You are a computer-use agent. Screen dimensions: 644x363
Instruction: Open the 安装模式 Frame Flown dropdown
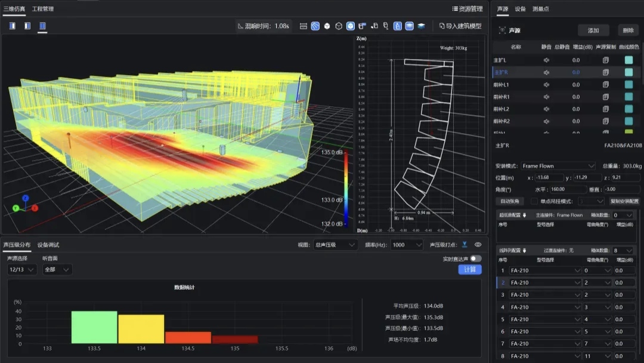[x=558, y=166]
